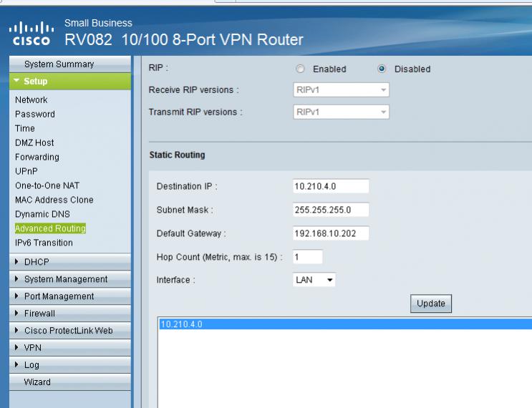Viewport: 532px width, 408px height.
Task: Click the Hop Count input field
Action: tap(308, 256)
